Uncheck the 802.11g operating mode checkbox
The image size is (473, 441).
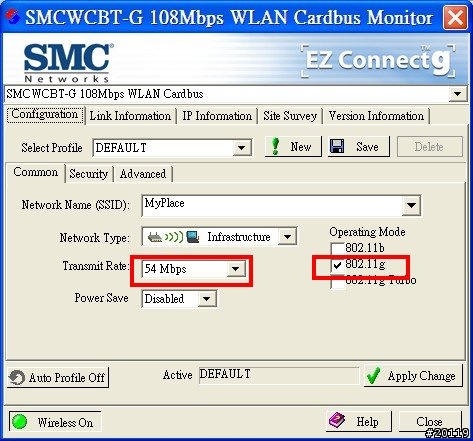[x=337, y=265]
